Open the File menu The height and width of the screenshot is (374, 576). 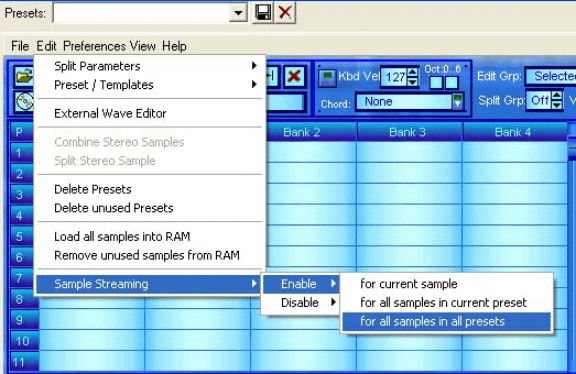20,46
